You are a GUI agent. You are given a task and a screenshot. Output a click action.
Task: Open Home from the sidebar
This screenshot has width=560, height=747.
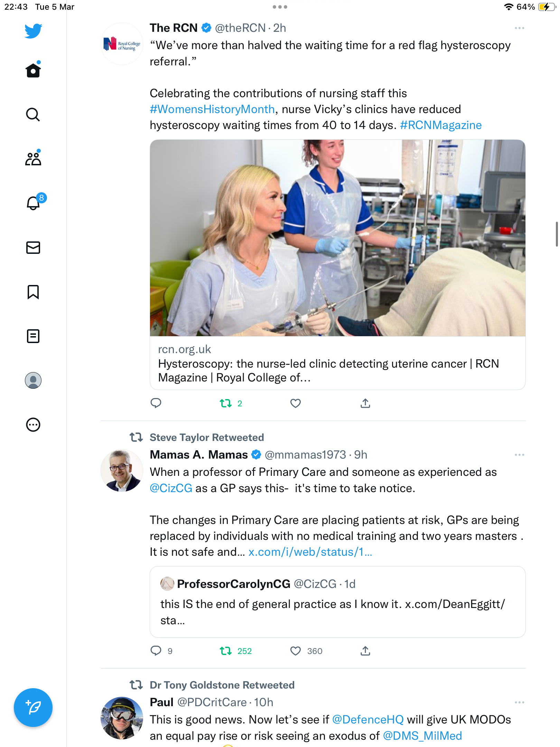pyautogui.click(x=33, y=70)
